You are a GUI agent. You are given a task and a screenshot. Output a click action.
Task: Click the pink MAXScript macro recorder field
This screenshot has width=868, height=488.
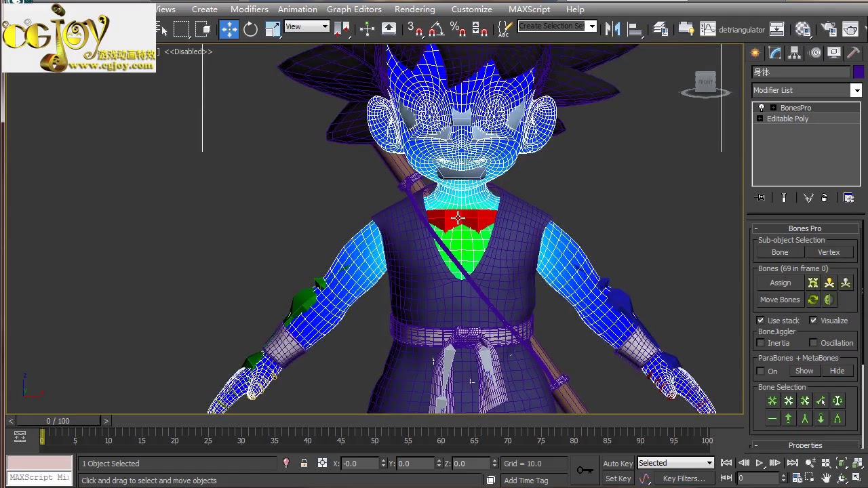click(x=39, y=463)
